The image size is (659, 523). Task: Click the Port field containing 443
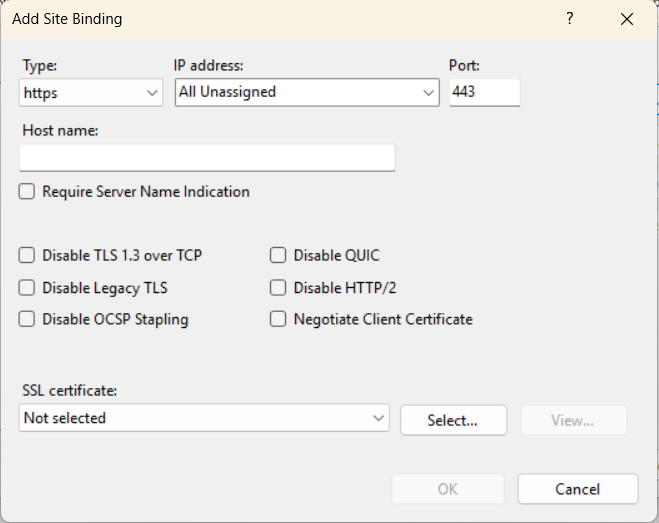[x=484, y=93]
